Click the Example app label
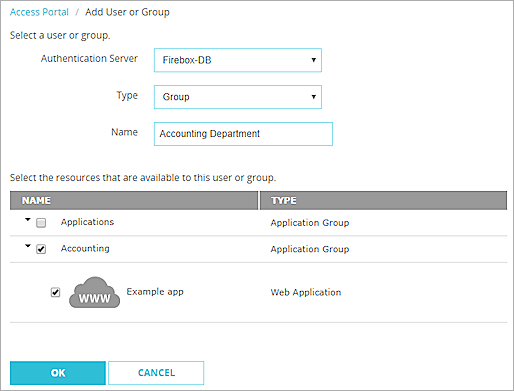 (155, 292)
